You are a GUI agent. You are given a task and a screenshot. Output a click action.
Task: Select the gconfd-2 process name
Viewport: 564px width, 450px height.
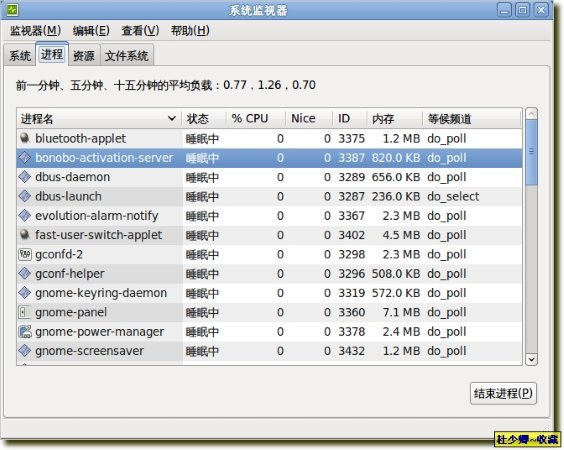pyautogui.click(x=59, y=254)
